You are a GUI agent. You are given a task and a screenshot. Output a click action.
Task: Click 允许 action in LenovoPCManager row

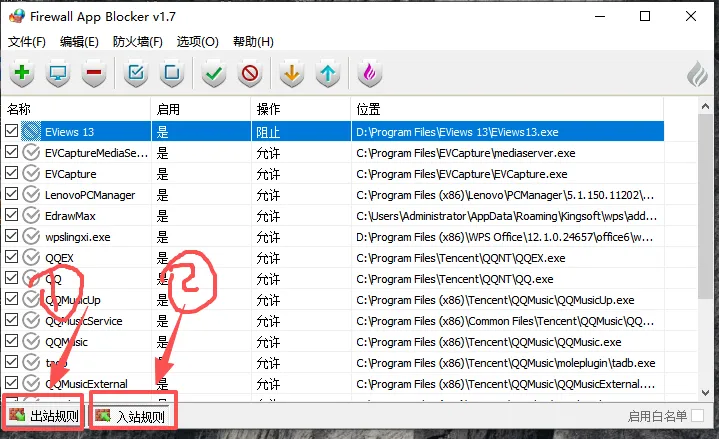click(268, 195)
